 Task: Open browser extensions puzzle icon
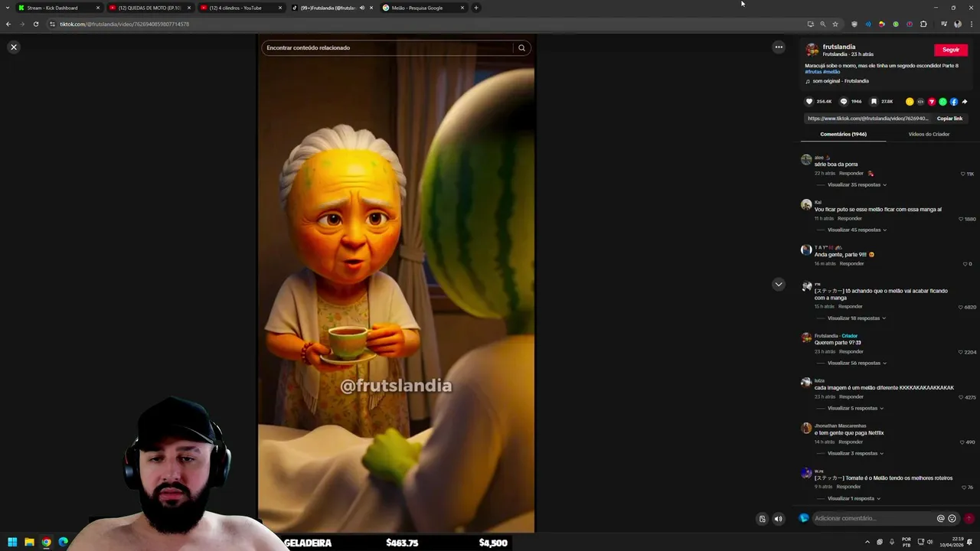click(923, 24)
